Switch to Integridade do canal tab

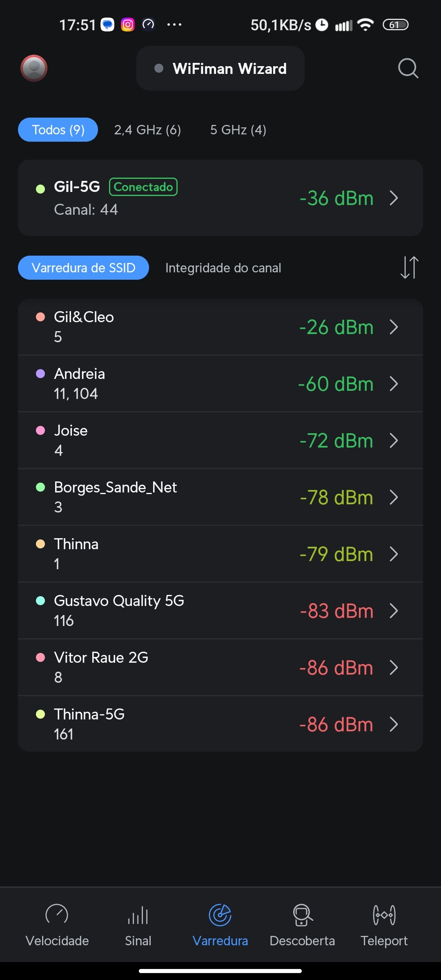point(223,268)
